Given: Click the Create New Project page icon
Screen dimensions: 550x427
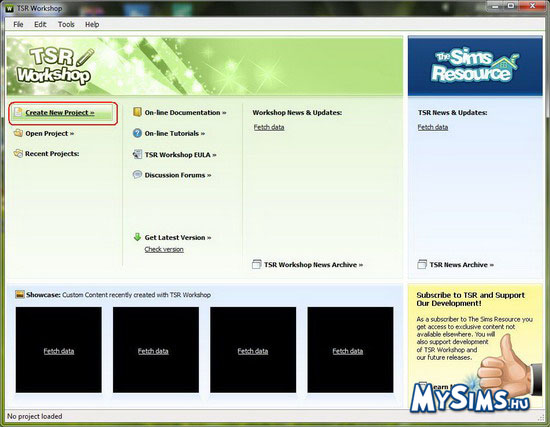Looking at the screenshot, I should pyautogui.click(x=18, y=112).
